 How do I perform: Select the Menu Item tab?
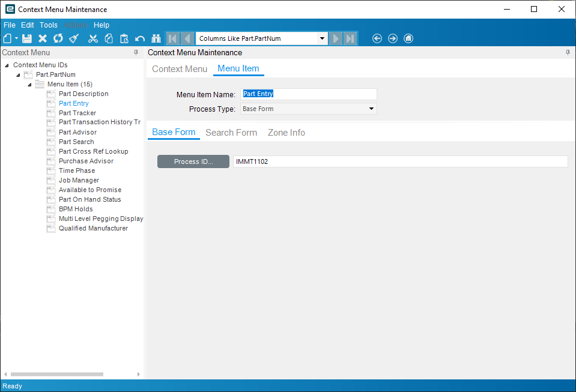pos(238,68)
